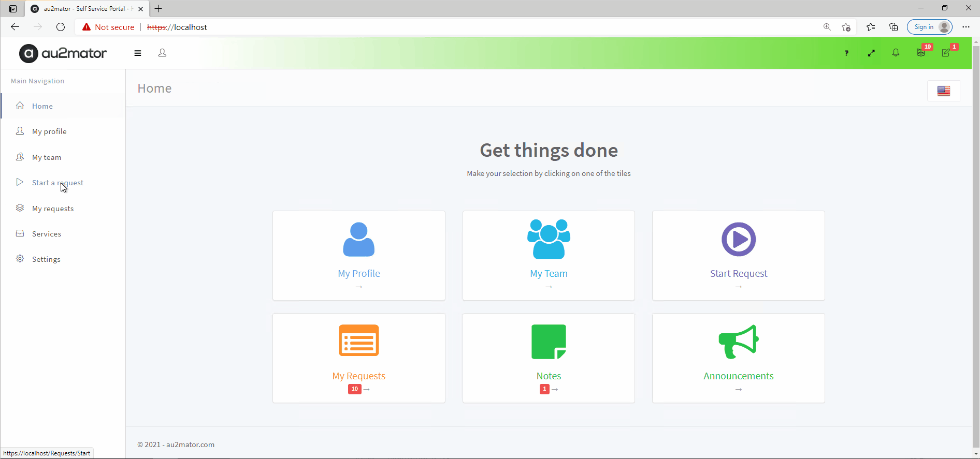Go to My team in sidebar
980x459 pixels.
(x=47, y=157)
